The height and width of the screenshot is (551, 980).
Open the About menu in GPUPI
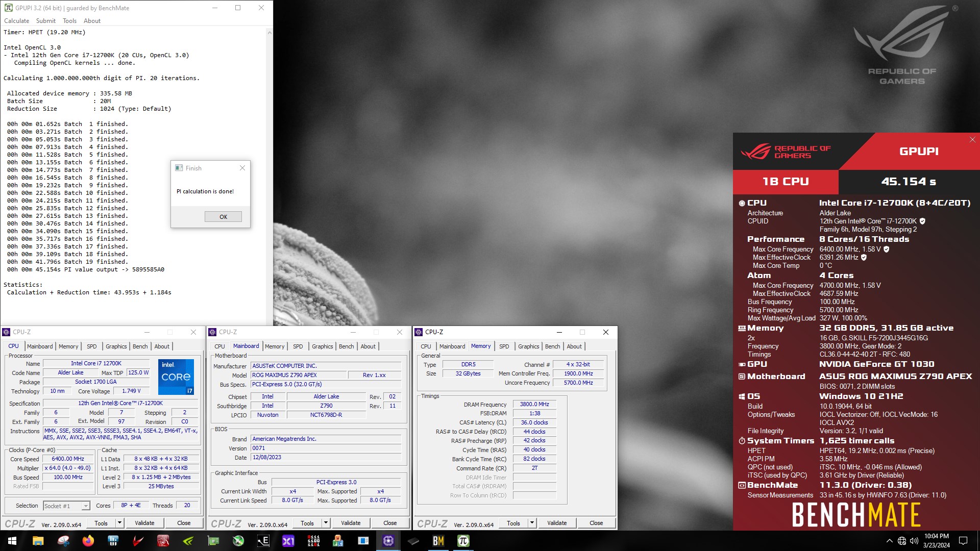click(92, 21)
